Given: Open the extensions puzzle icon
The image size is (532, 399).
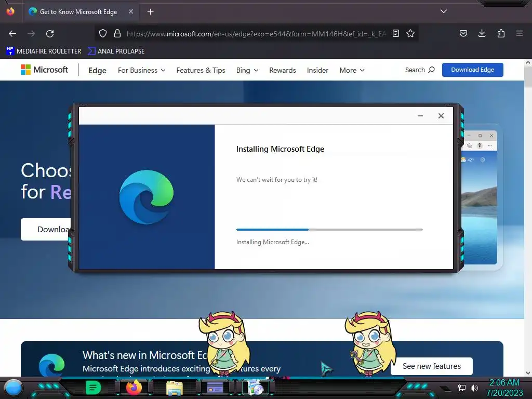Looking at the screenshot, I should (501, 33).
